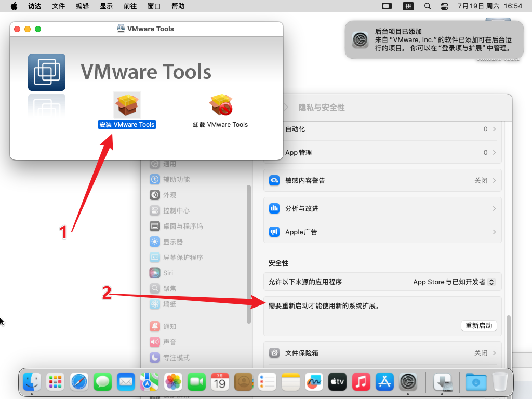Open Finder from the Dock
Screen dimensions: 532x399
tap(32, 382)
